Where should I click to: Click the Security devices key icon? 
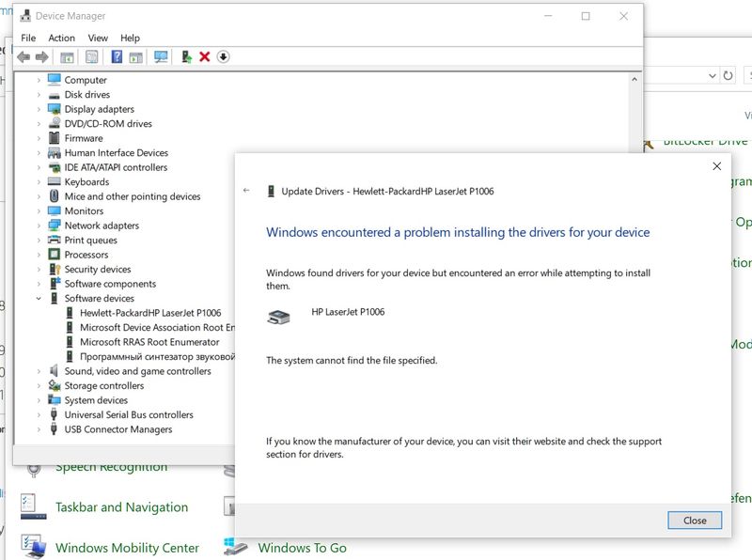(55, 269)
